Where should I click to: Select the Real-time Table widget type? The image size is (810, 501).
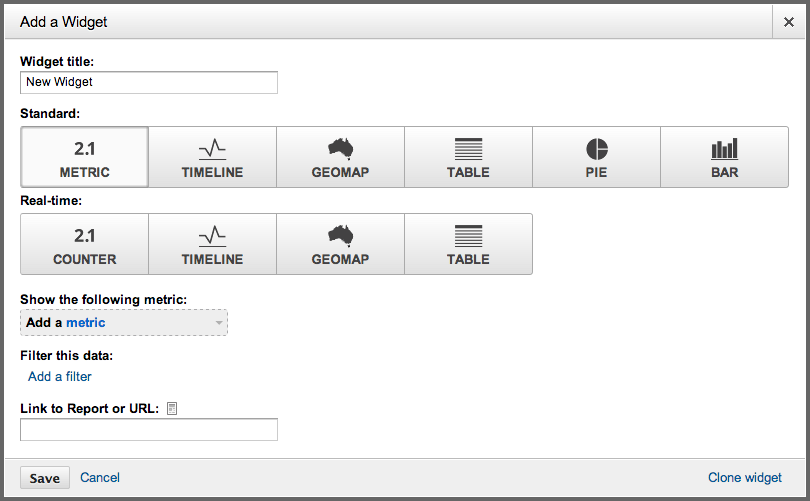click(x=469, y=244)
